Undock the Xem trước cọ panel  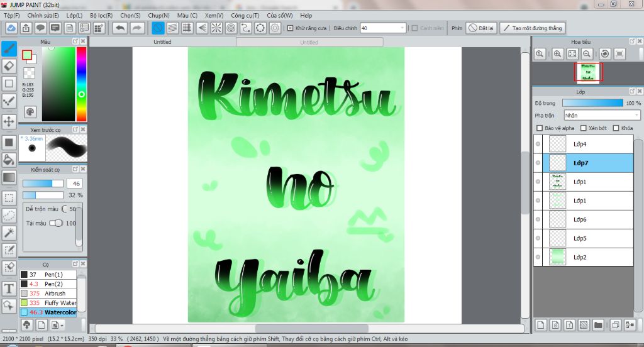75,129
